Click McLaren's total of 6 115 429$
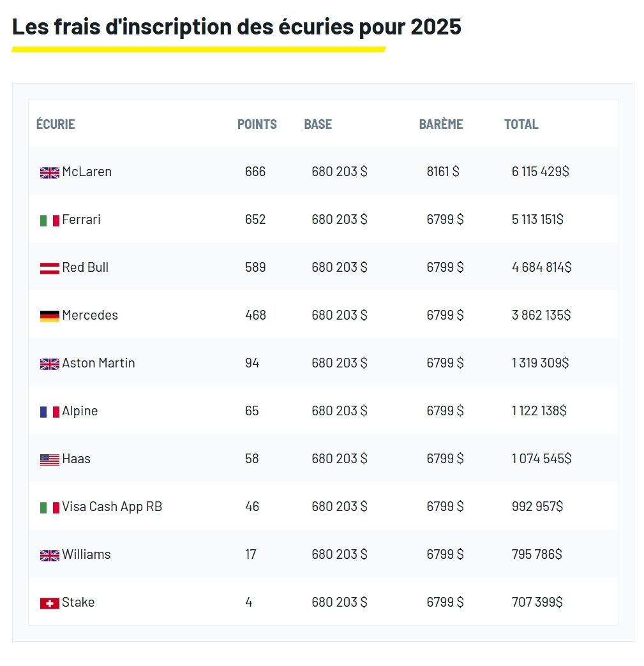Screen dimensions: 644x666 541,172
